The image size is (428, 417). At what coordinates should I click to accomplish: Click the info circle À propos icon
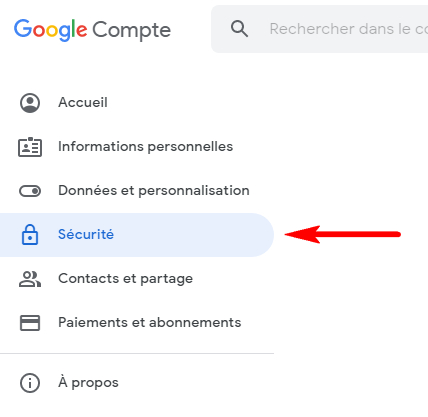[x=30, y=383]
